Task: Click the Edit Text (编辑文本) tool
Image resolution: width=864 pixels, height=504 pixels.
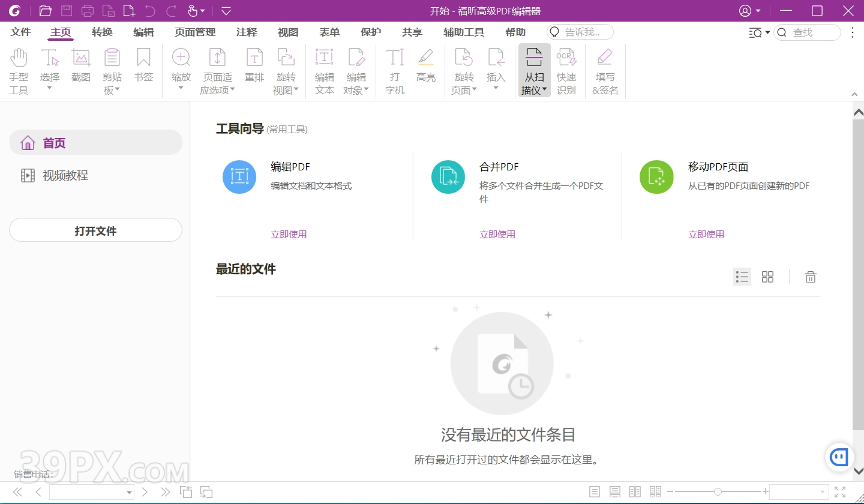Action: point(325,71)
